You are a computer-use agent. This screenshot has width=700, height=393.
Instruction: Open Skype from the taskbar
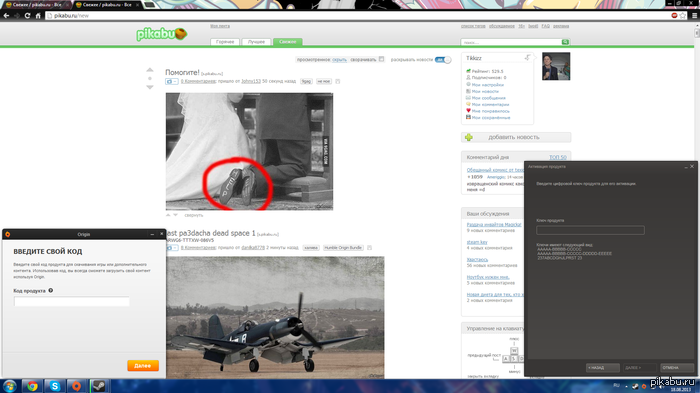[54, 386]
